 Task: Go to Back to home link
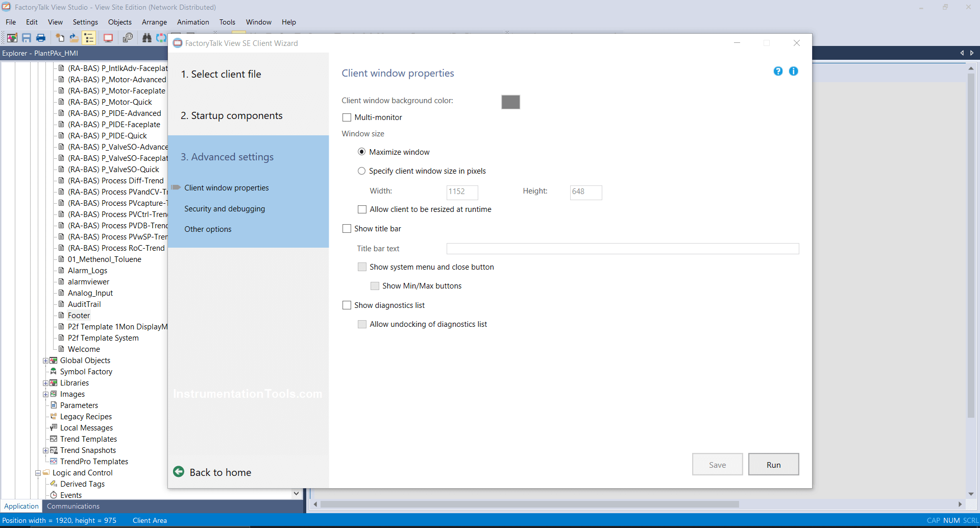(x=220, y=472)
